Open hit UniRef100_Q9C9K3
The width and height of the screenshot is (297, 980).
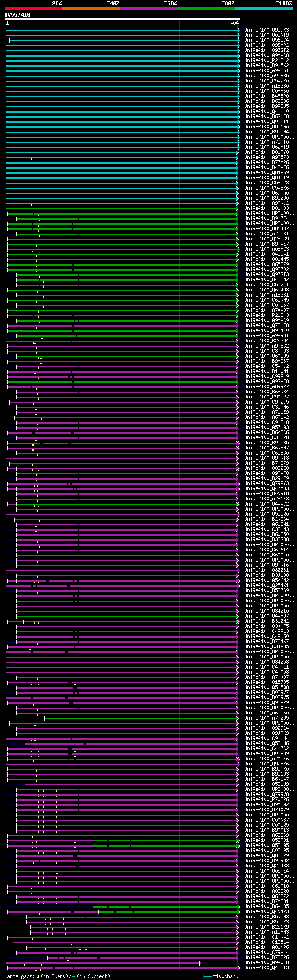[266, 30]
